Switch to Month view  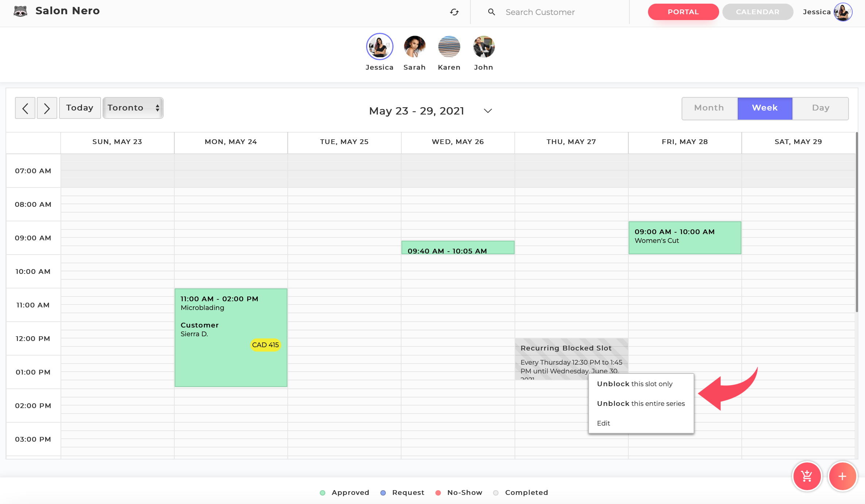point(709,108)
